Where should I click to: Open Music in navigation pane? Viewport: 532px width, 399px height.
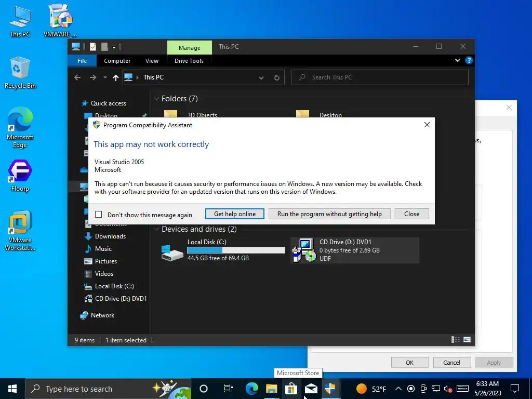(103, 249)
